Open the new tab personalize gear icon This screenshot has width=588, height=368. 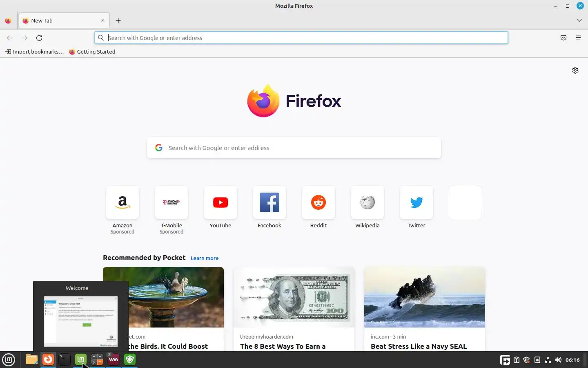pyautogui.click(x=575, y=70)
